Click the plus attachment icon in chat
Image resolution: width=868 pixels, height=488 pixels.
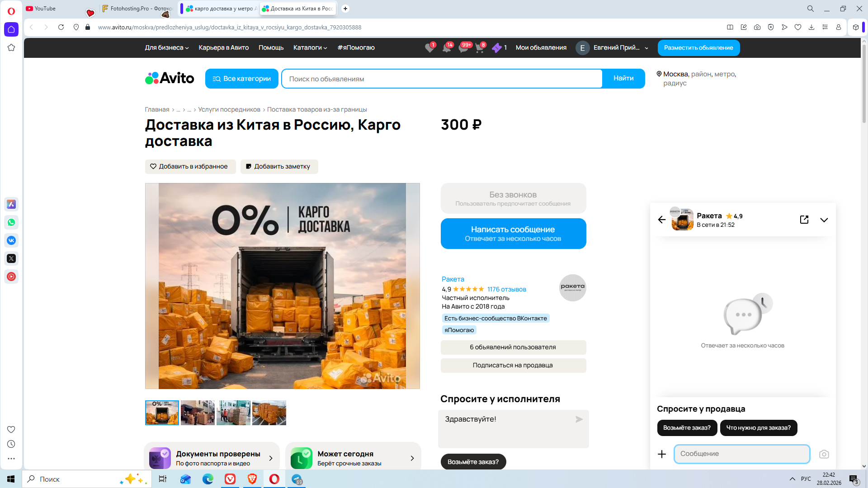click(x=662, y=454)
